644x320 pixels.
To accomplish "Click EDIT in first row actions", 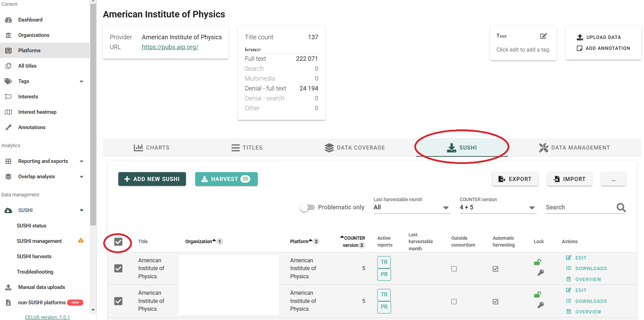I will point(576,258).
